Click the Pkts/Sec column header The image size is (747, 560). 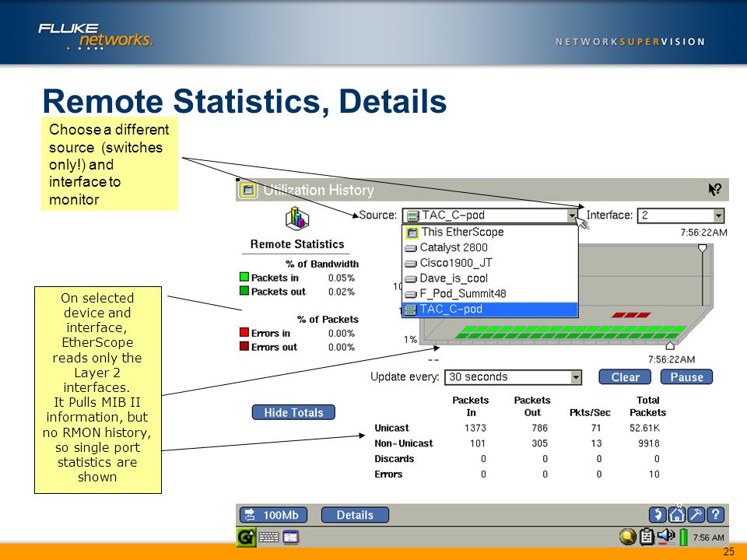point(590,412)
